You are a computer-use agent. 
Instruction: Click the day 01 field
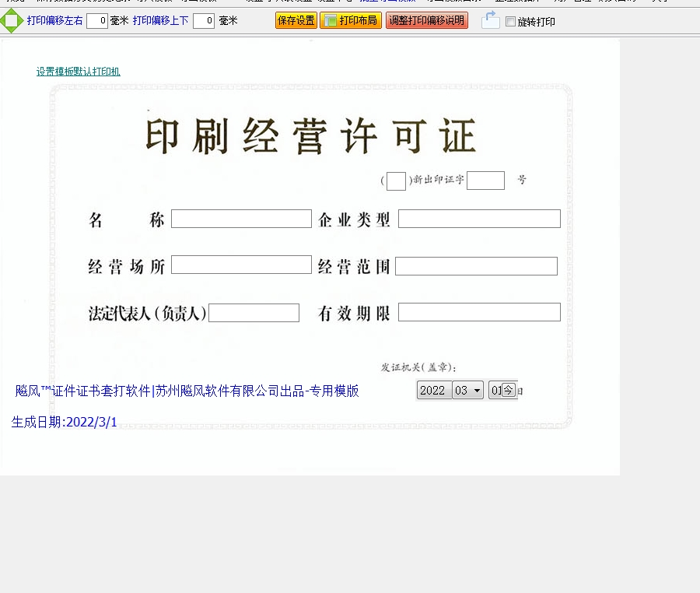pos(495,390)
